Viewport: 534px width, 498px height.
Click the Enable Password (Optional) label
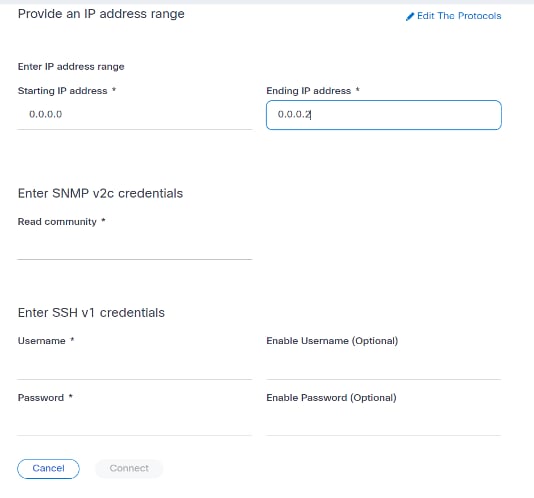(331, 398)
